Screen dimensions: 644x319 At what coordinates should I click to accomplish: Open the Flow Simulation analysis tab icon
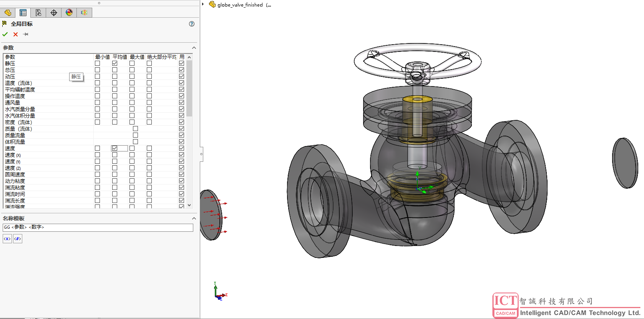click(x=84, y=13)
